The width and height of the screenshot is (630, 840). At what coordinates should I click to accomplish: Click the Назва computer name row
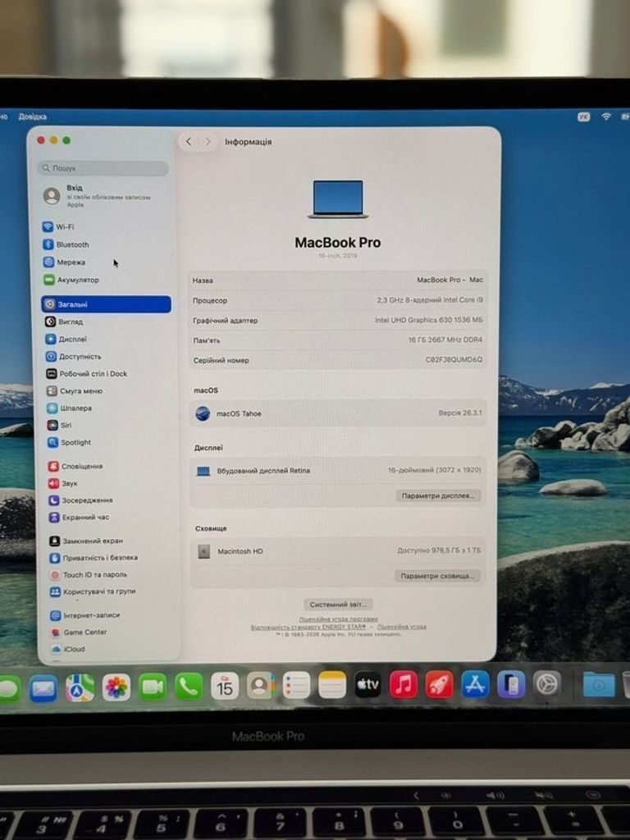click(337, 281)
